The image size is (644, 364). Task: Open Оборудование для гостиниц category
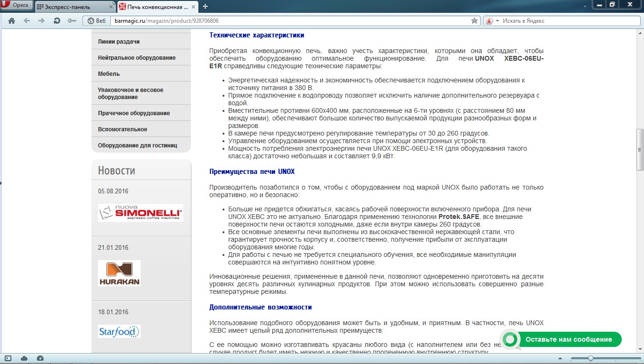click(141, 145)
